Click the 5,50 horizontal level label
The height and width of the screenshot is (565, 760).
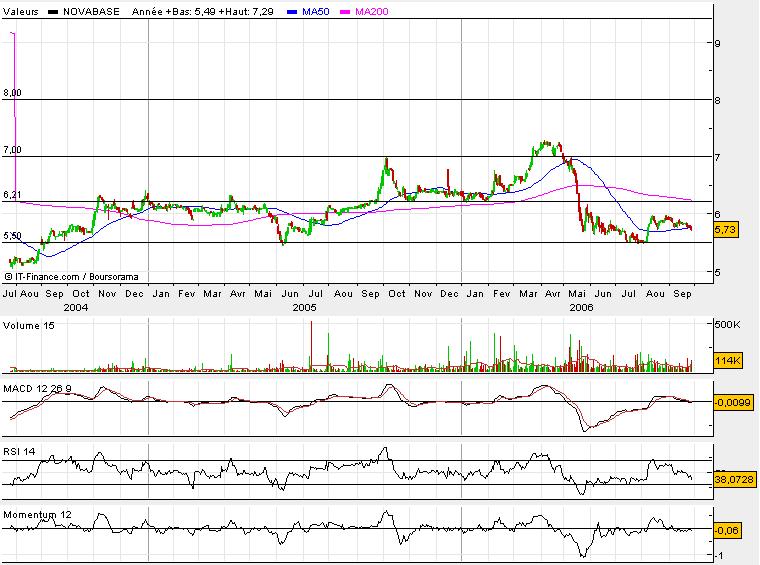tap(12, 236)
